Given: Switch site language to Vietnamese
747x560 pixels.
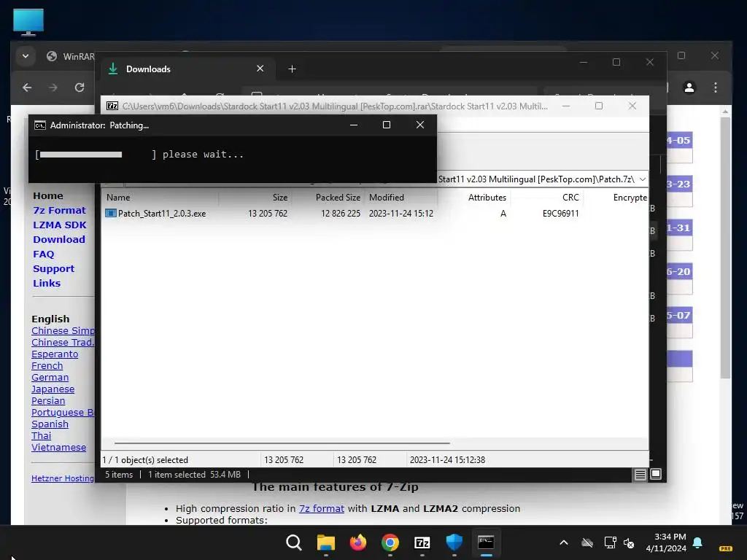Looking at the screenshot, I should (x=59, y=448).
